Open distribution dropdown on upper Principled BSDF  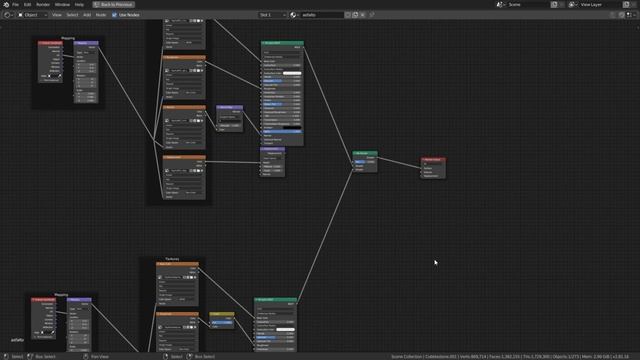tap(282, 53)
